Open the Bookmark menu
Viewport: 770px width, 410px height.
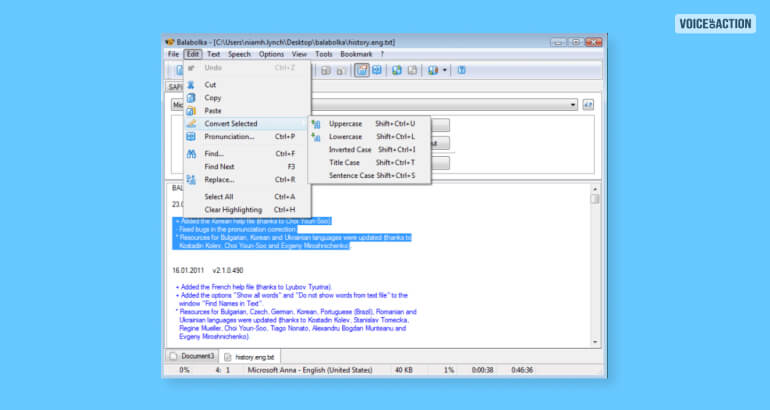click(356, 54)
